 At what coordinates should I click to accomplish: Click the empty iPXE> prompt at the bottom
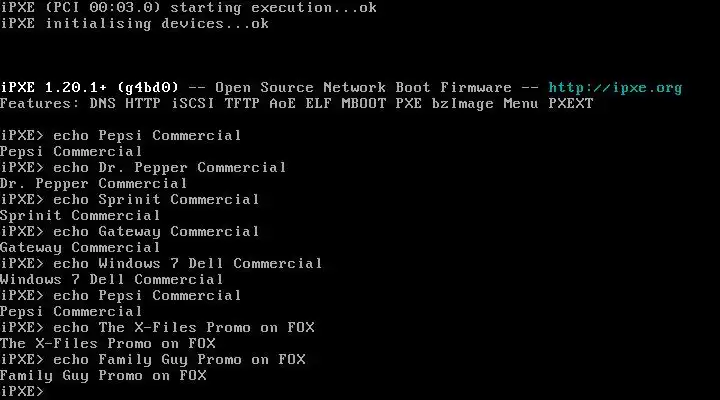tap(22, 391)
